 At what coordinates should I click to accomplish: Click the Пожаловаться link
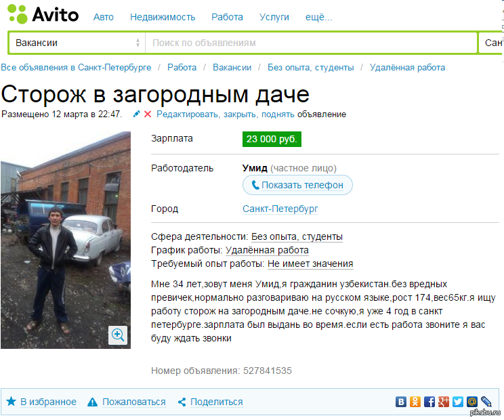pos(127,402)
